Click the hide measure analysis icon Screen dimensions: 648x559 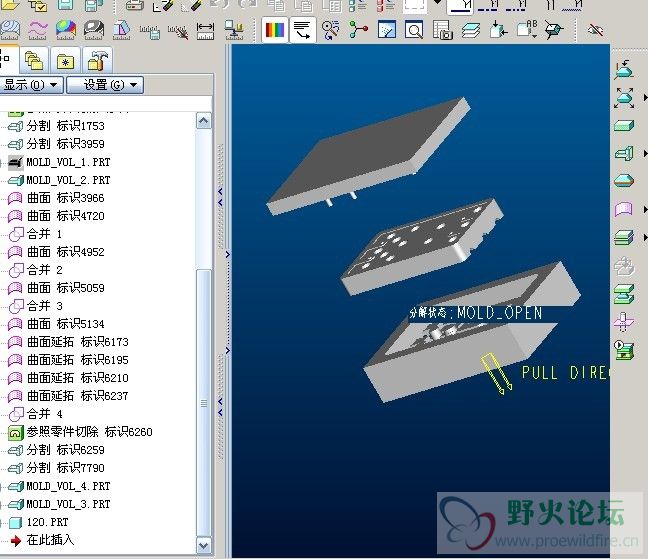(x=178, y=31)
